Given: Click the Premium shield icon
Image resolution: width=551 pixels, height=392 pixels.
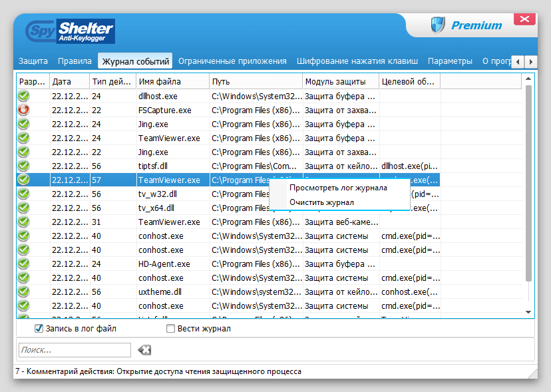Looking at the screenshot, I should (438, 25).
